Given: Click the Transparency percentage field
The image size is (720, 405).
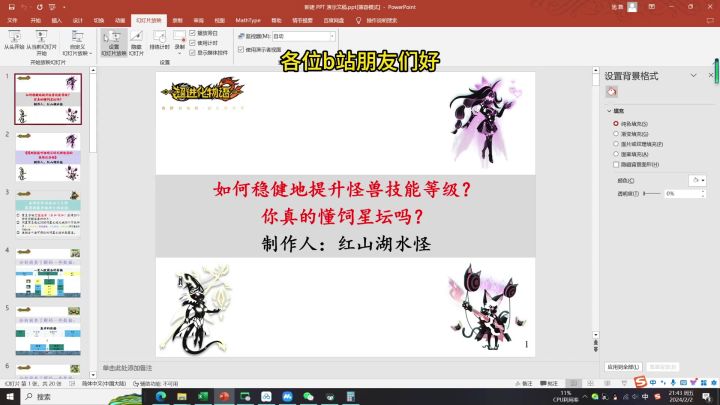Looking at the screenshot, I should point(682,194).
